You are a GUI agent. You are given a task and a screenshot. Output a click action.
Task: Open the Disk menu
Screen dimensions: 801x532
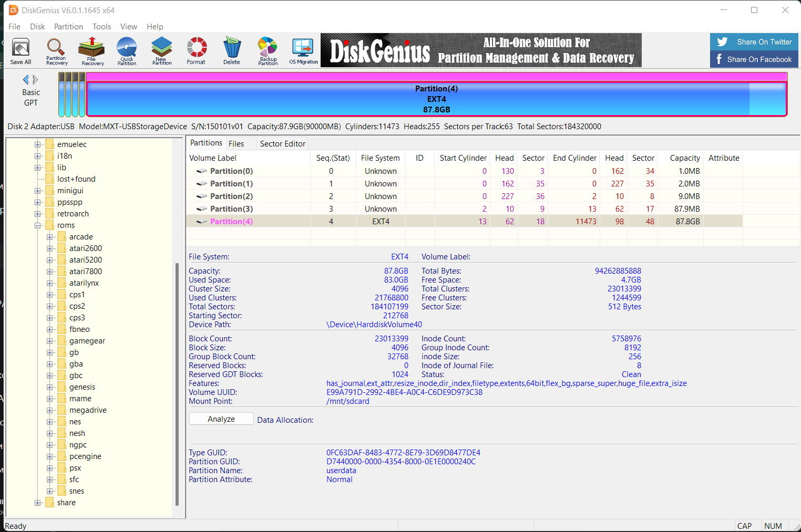point(37,27)
